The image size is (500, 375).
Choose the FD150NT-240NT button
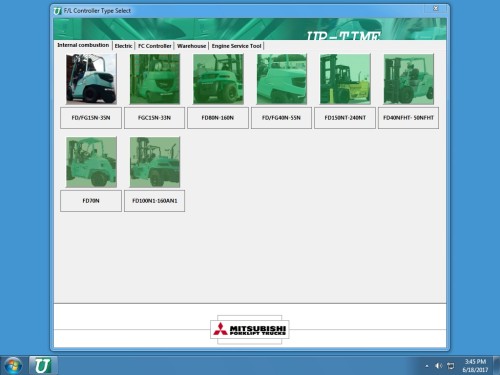[x=345, y=118]
